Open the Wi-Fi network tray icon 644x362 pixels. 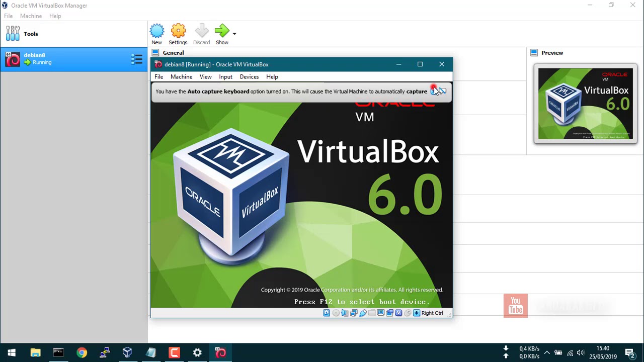click(x=570, y=352)
